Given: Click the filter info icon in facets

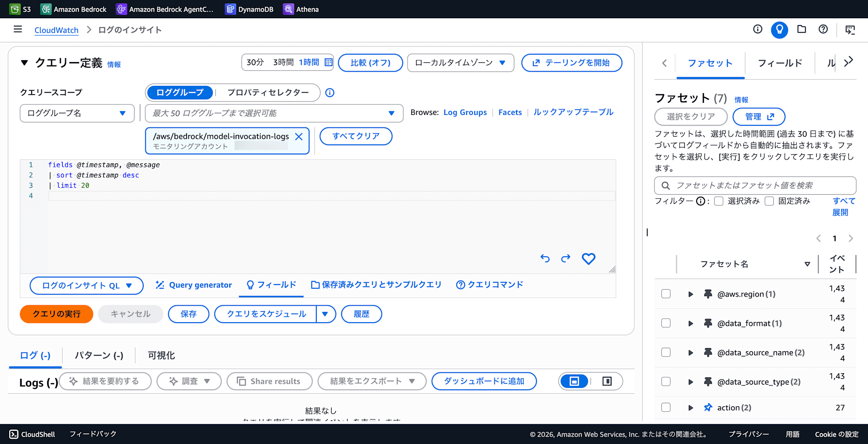Looking at the screenshot, I should (700, 201).
